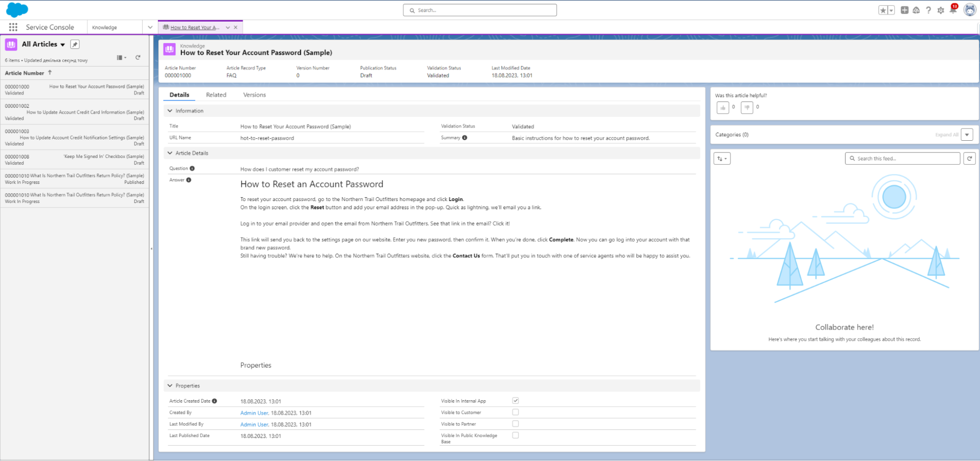Viewport: 980px width, 461px height.
Task: Click the Help question mark icon
Action: [x=928, y=9]
